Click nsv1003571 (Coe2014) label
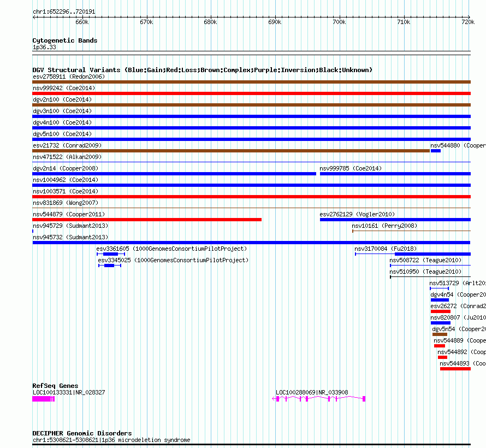 66,191
